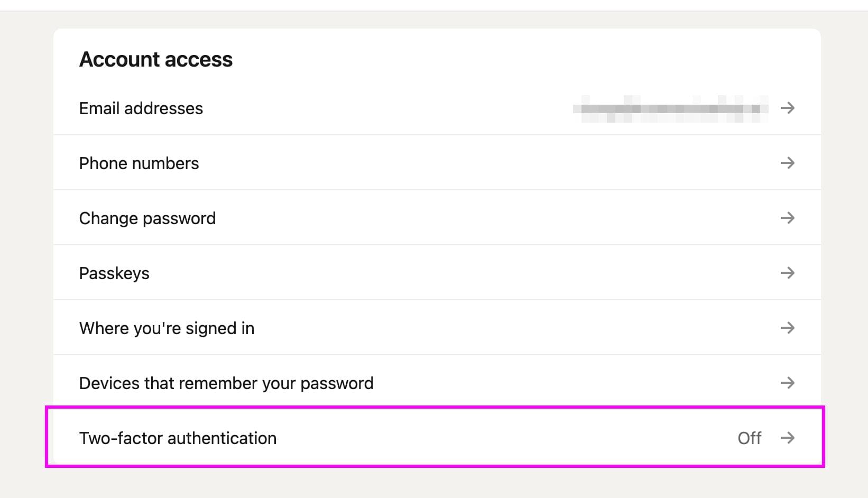The width and height of the screenshot is (868, 498).
Task: Expand the Passkeys section
Action: (x=114, y=273)
